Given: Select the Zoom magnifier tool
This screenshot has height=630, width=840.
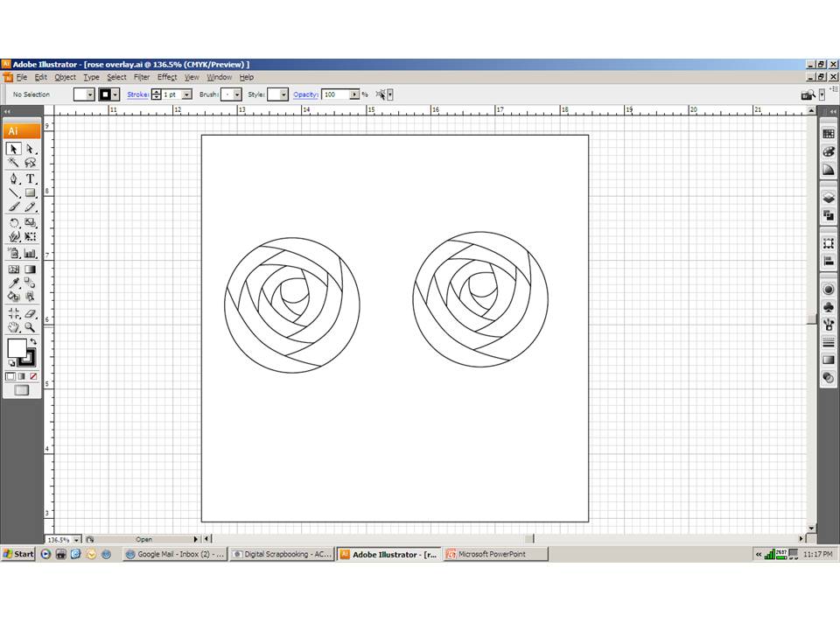Looking at the screenshot, I should (30, 326).
